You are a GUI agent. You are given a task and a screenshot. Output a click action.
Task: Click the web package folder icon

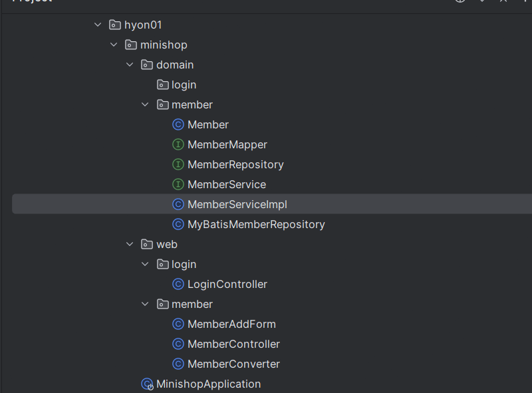pyautogui.click(x=146, y=244)
